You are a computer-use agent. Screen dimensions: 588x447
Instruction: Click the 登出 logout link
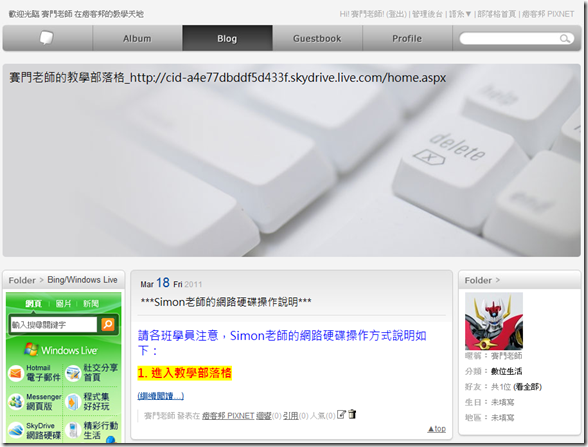pyautogui.click(x=396, y=14)
